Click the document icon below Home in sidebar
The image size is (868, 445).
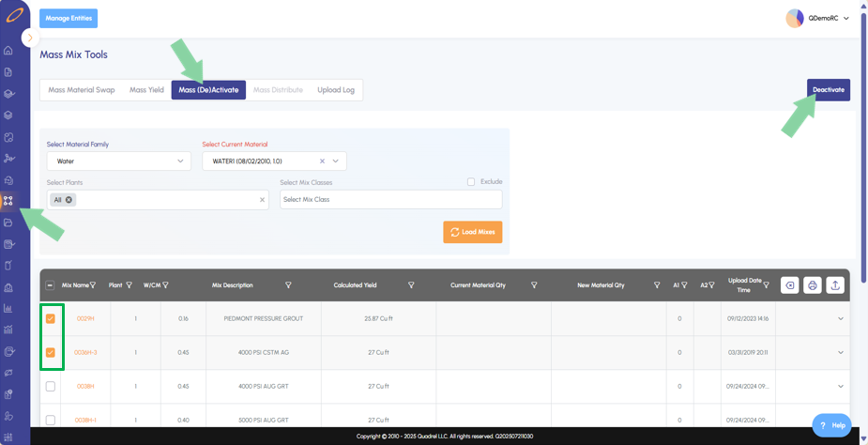pos(8,72)
